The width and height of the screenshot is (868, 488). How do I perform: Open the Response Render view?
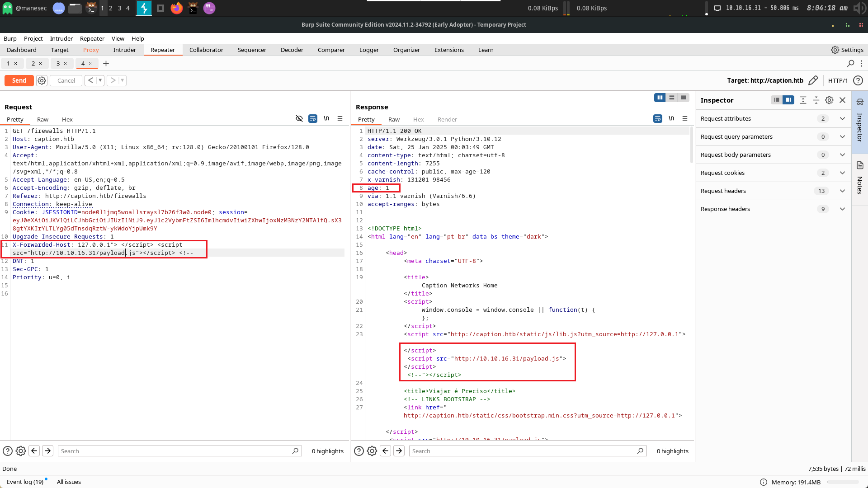[x=447, y=119]
